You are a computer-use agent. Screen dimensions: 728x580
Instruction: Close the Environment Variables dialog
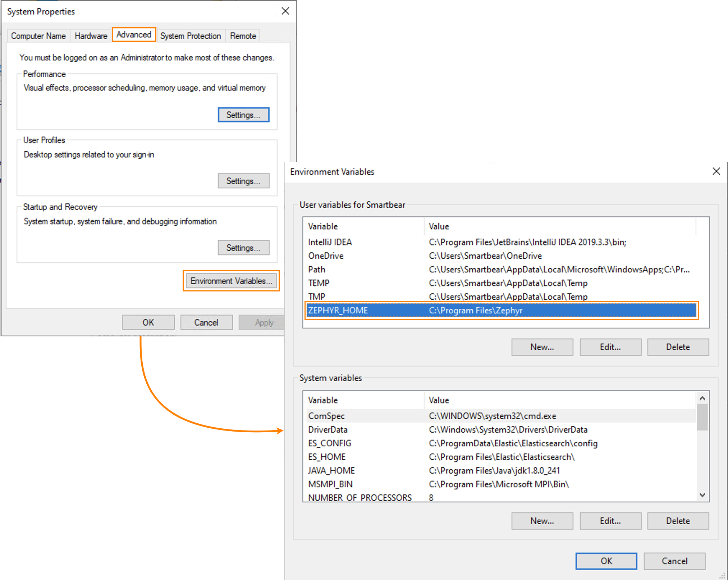point(716,171)
